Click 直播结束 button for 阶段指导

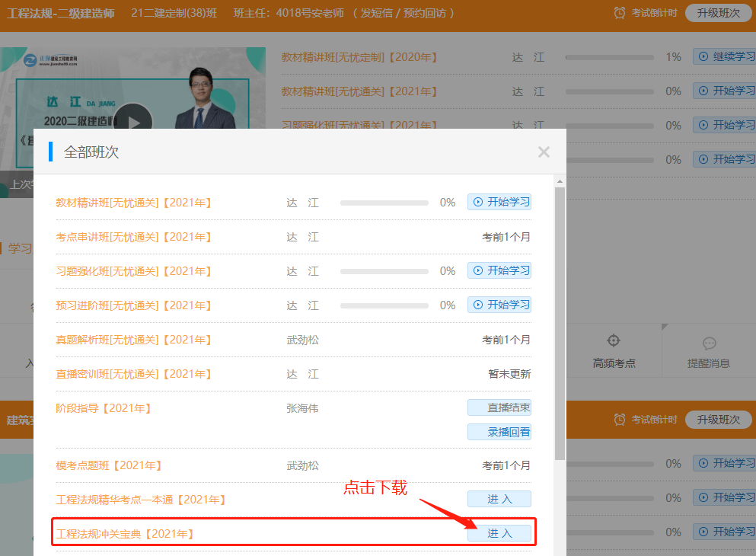coord(499,407)
